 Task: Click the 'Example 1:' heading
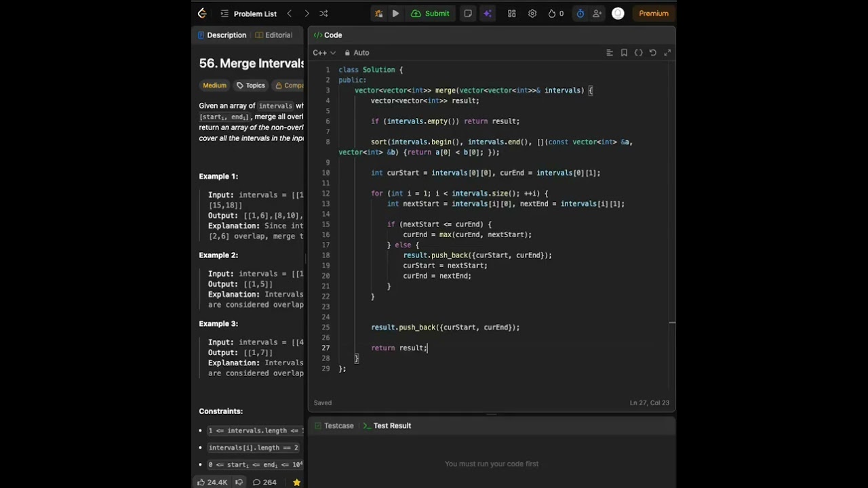pos(218,176)
